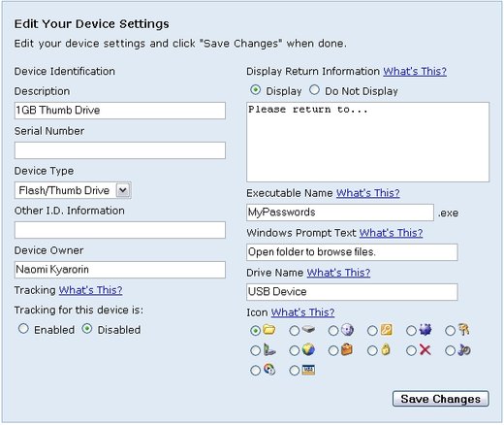Click the empty Serial Number field
This screenshot has width=504, height=425.
tap(120, 150)
